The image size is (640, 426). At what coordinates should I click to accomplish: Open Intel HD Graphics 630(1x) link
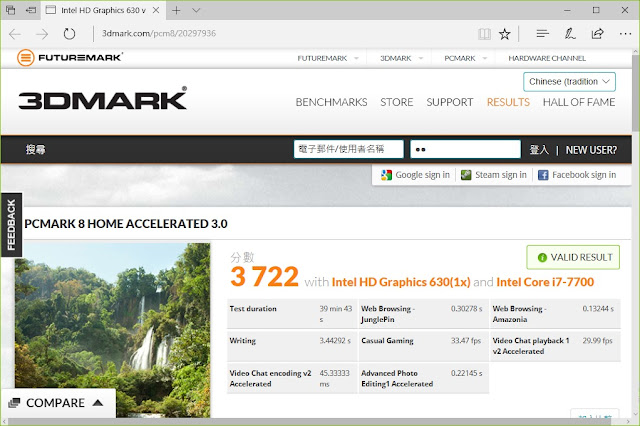(401, 282)
